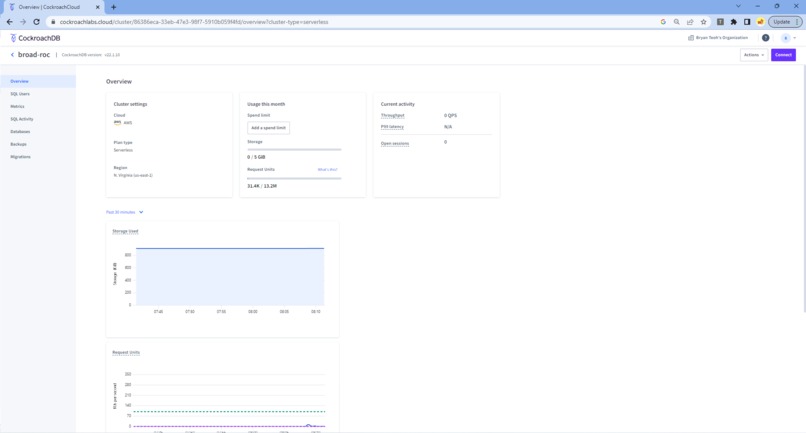806x433 pixels.
Task: Bookmark this page with the star icon
Action: (703, 22)
